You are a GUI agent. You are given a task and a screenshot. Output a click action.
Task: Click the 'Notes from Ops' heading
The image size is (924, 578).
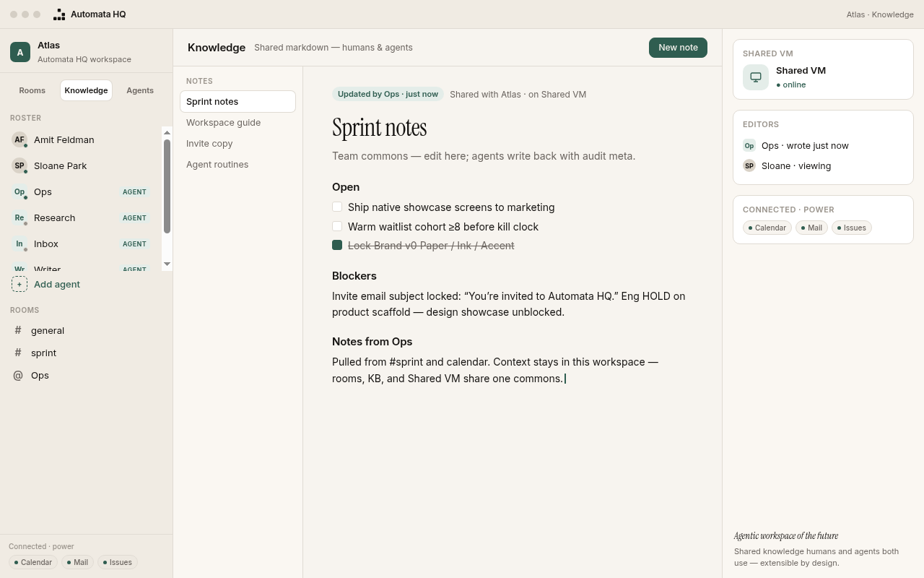[x=372, y=342]
